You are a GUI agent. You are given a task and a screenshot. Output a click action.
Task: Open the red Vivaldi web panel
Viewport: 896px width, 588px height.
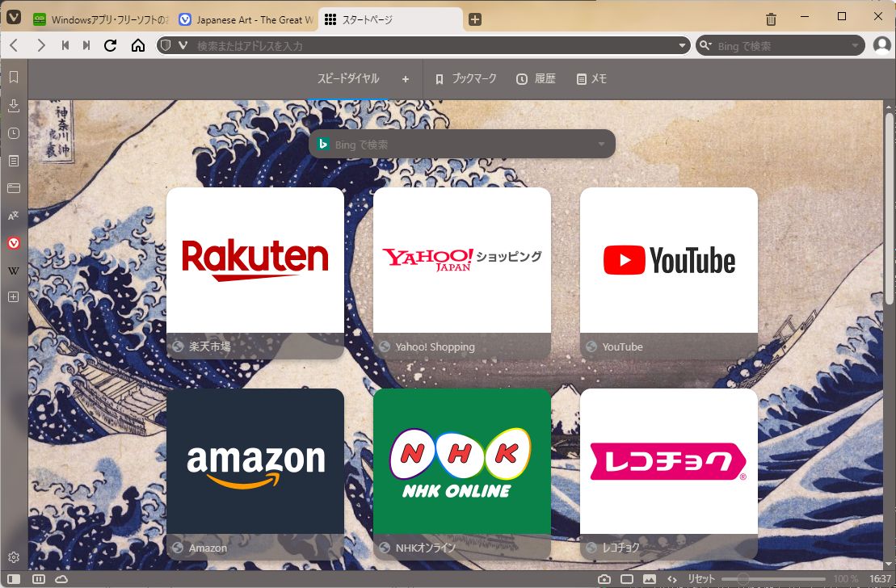coord(12,242)
